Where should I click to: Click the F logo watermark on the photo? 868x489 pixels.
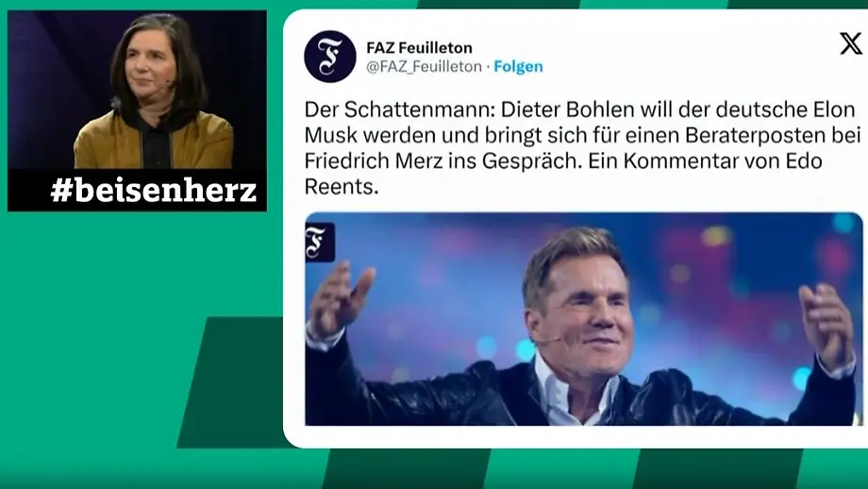(x=320, y=242)
